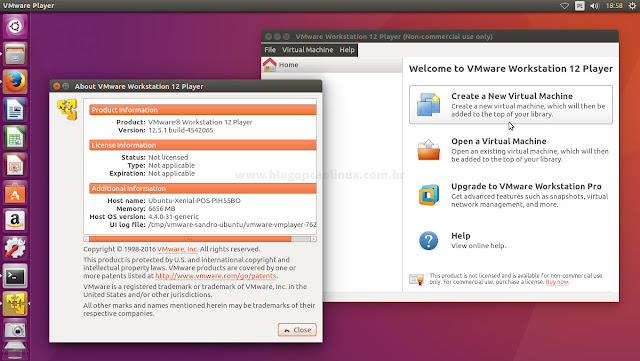Open the network indicator in top panel
This screenshot has height=361, width=640.
(x=564, y=6)
